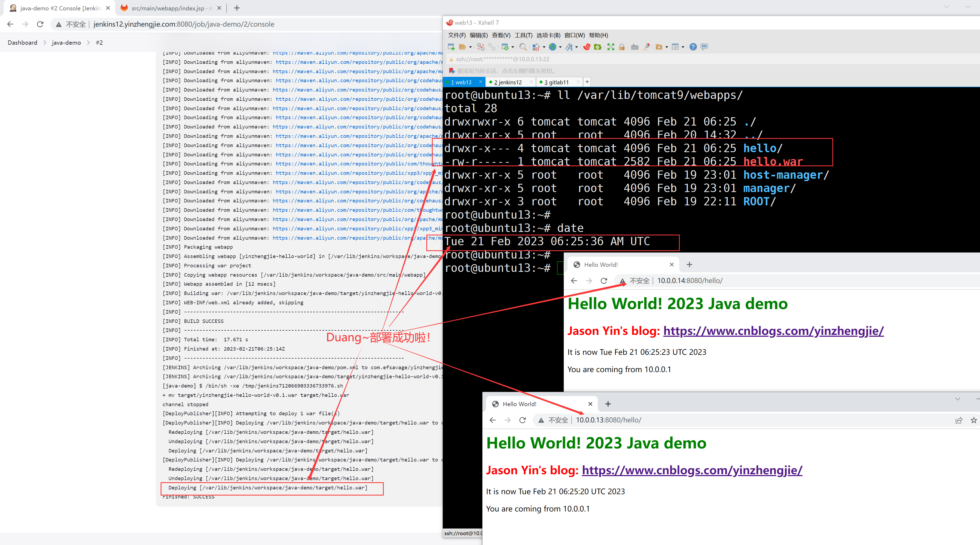
Task: Reload the jenkins12 console page
Action: (40, 24)
